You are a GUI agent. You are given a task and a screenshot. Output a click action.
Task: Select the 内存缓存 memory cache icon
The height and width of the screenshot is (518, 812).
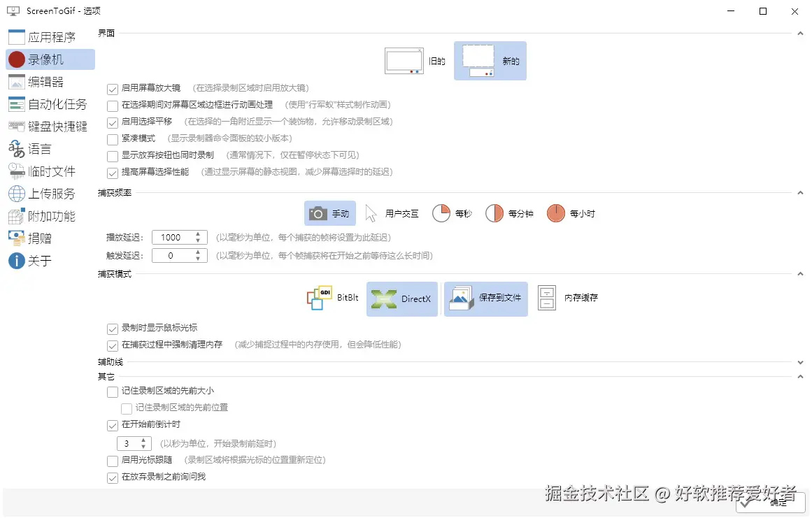pos(547,298)
